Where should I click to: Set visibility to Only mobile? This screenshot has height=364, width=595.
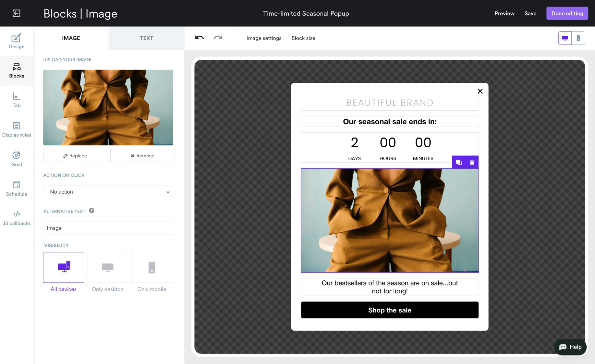click(x=152, y=268)
